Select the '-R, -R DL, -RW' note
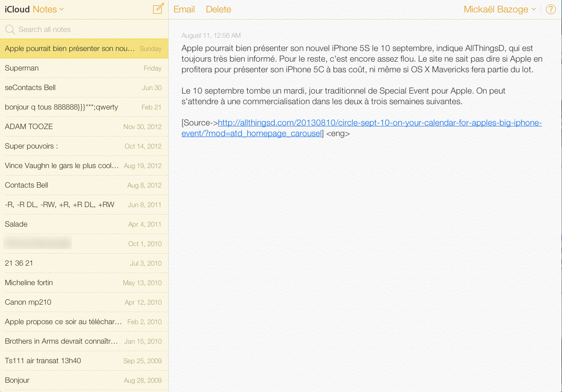The width and height of the screenshot is (562, 392). click(84, 205)
